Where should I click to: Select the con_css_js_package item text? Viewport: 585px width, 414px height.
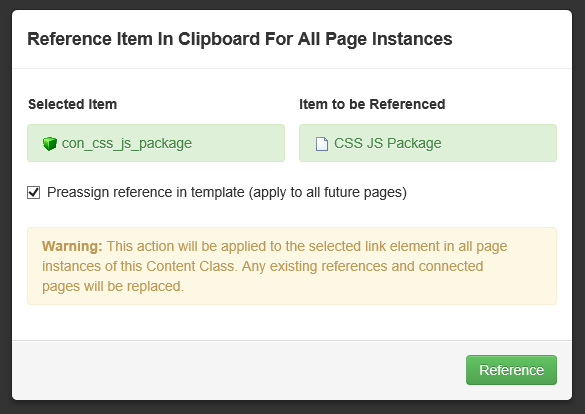(127, 143)
